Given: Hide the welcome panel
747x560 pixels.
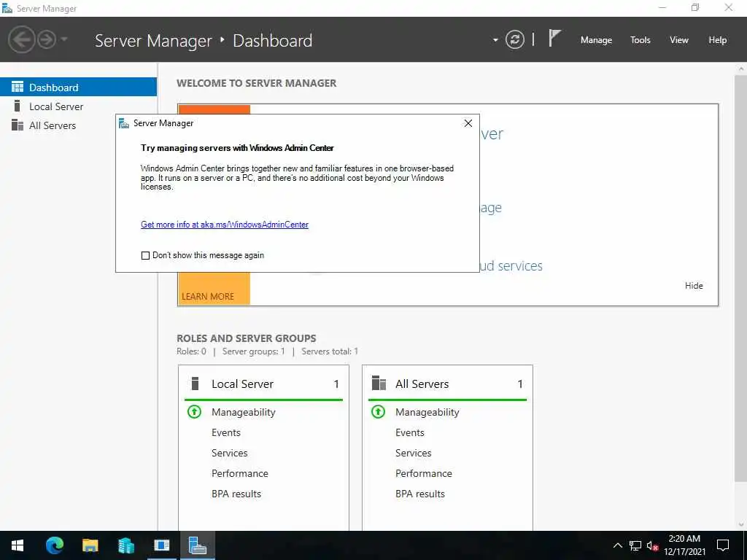Looking at the screenshot, I should [x=694, y=285].
